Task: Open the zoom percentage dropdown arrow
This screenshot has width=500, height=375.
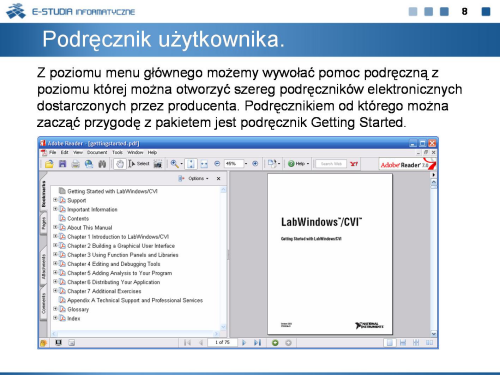Action: point(246,164)
